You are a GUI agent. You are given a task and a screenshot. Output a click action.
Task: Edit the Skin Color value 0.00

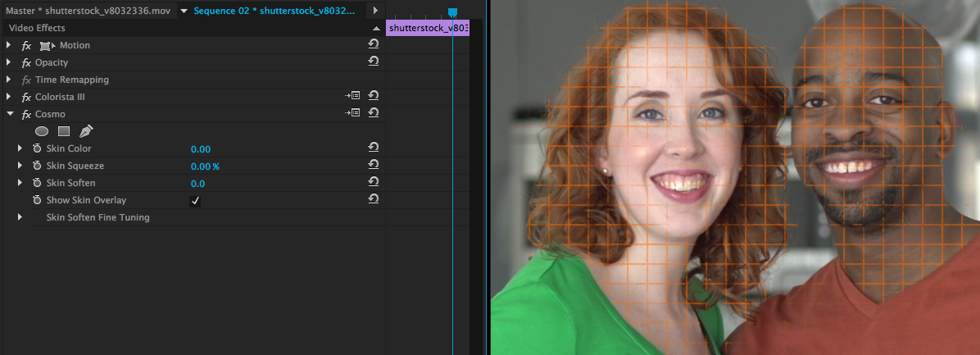[201, 148]
